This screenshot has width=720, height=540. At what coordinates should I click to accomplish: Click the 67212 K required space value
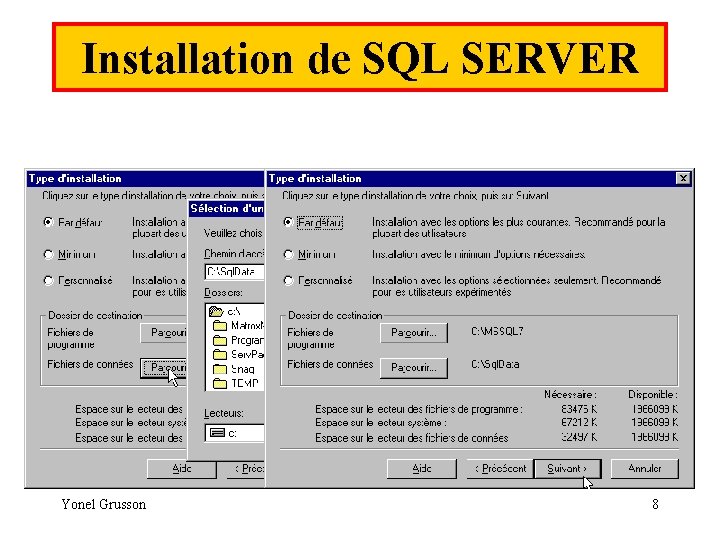(579, 422)
